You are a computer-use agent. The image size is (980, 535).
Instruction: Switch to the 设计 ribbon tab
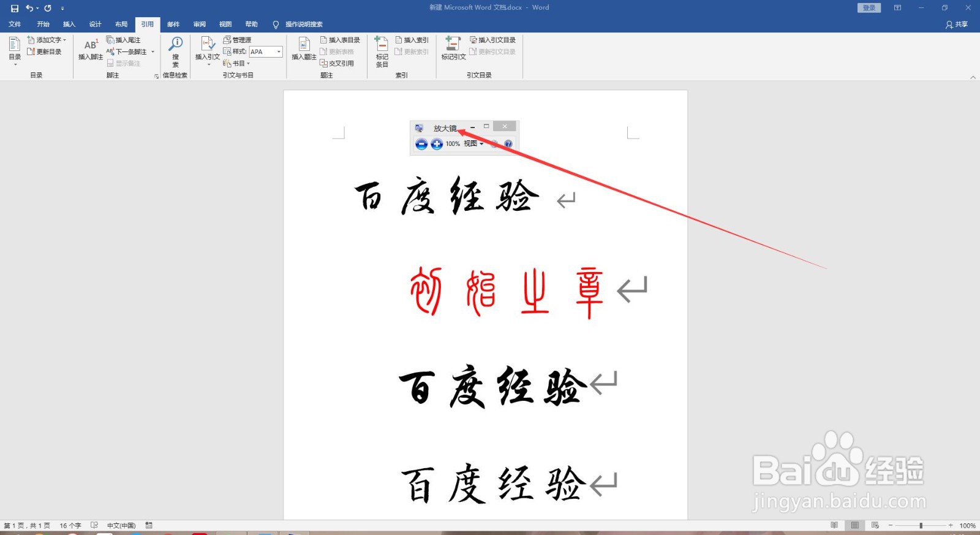pyautogui.click(x=95, y=25)
